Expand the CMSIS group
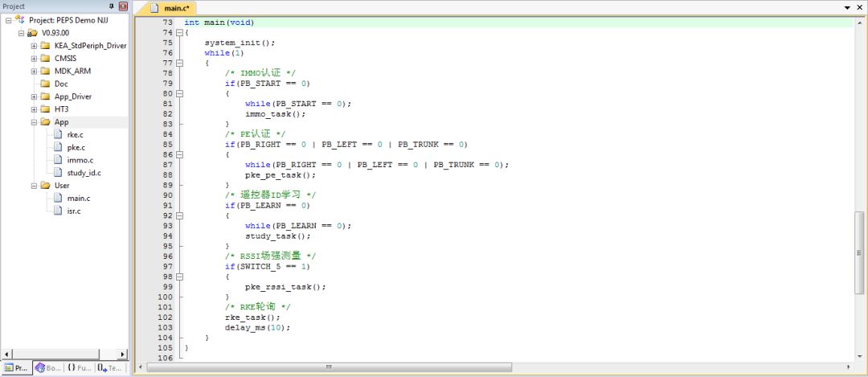The width and height of the screenshot is (868, 377). click(x=34, y=58)
